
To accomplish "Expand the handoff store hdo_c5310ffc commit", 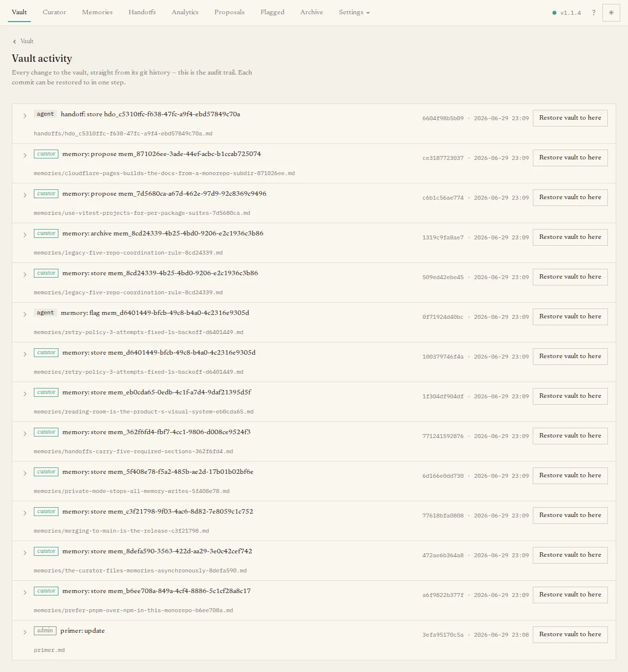I will (25, 116).
